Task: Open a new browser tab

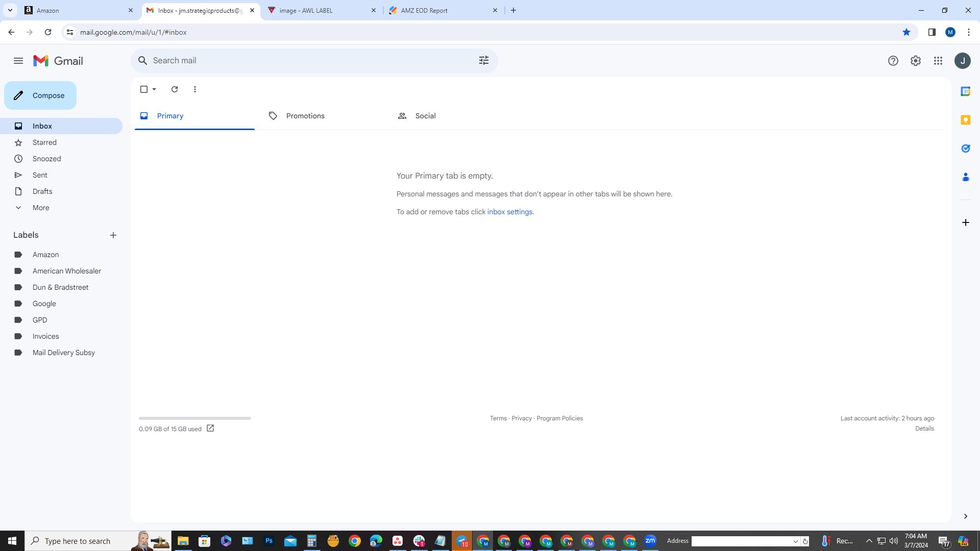Action: 513,10
